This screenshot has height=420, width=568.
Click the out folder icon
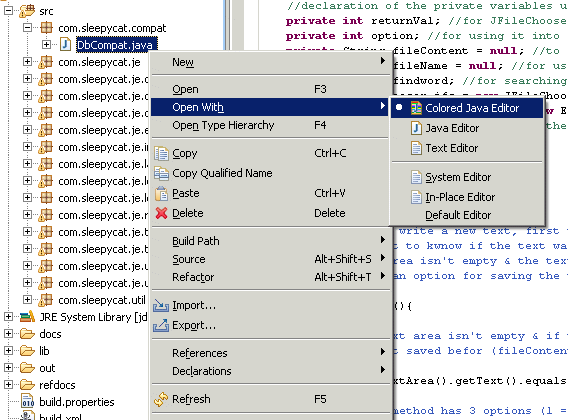(27, 368)
